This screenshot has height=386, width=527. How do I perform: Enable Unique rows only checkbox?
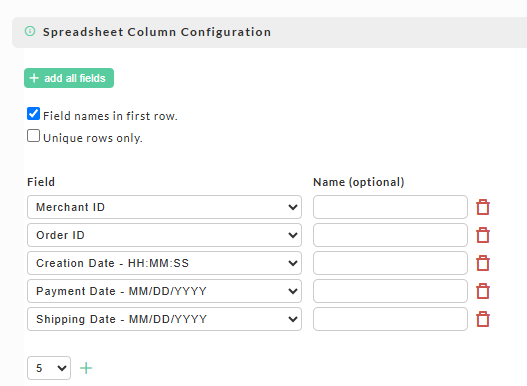pos(33,136)
